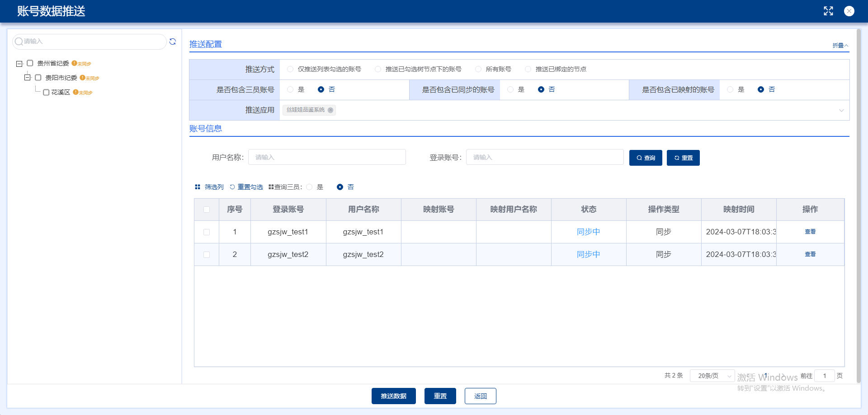This screenshot has height=415, width=868.
Task: Click the 用户名称 column header
Action: 363,210
